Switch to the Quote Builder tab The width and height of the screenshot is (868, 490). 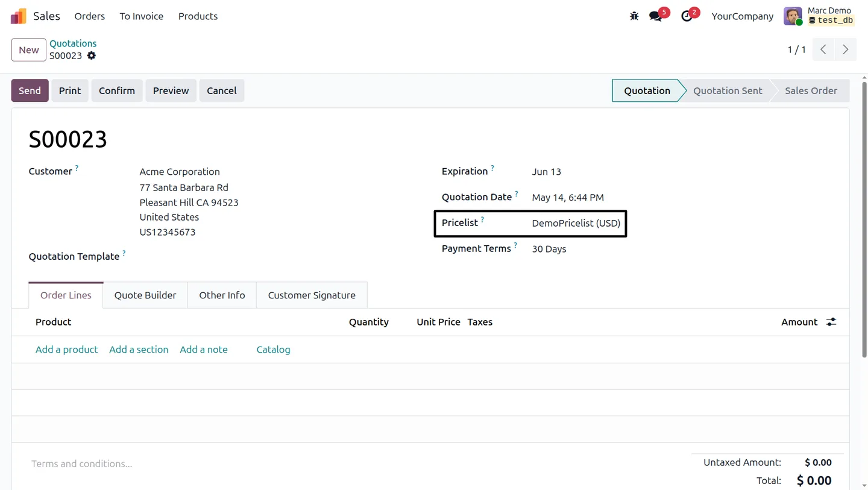[x=145, y=295]
